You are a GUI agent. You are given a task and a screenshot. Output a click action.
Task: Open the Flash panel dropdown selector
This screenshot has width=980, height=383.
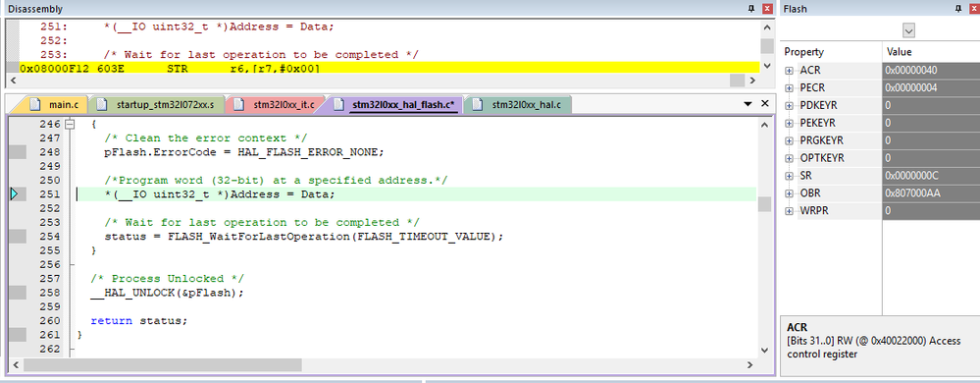point(908,30)
